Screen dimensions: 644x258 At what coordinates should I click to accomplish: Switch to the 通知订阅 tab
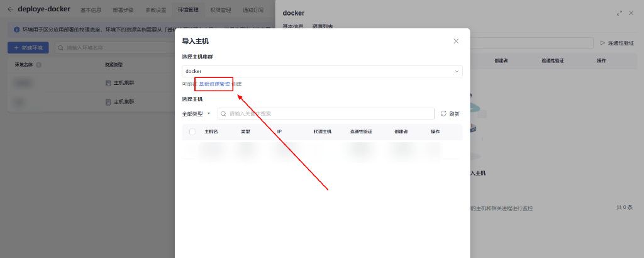(x=253, y=10)
